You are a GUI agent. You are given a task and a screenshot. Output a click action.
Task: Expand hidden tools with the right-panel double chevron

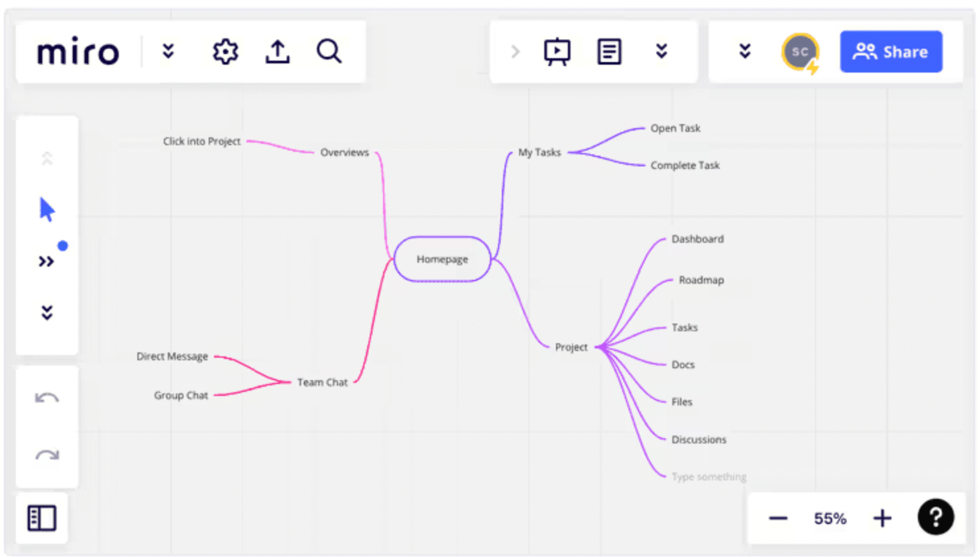(x=745, y=51)
